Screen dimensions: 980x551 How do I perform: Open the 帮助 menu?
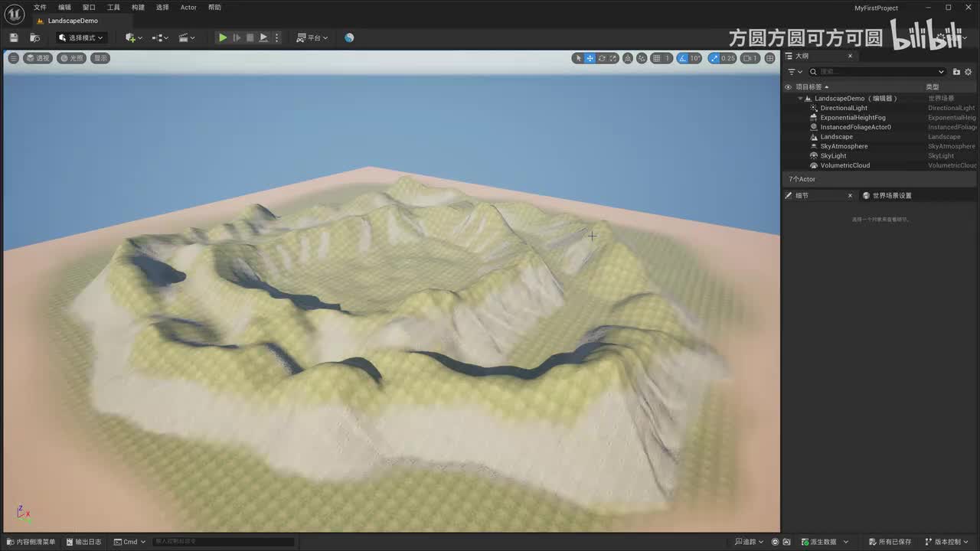214,8
